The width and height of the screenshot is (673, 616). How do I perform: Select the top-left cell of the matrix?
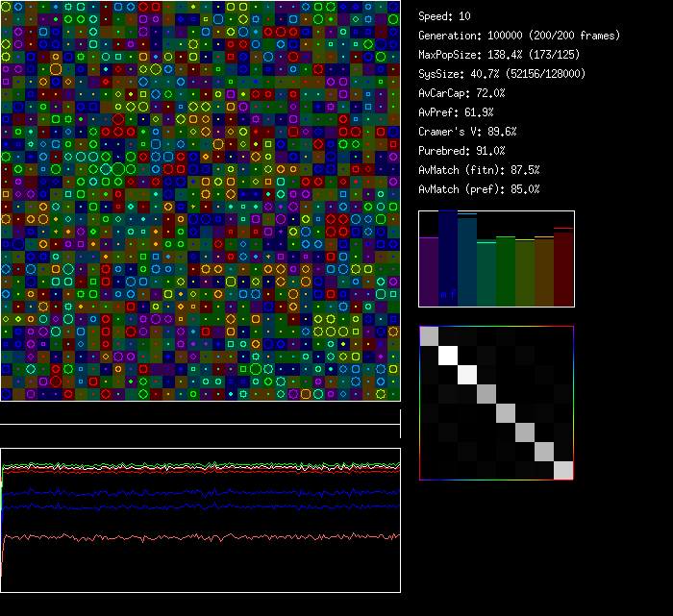tap(429, 335)
